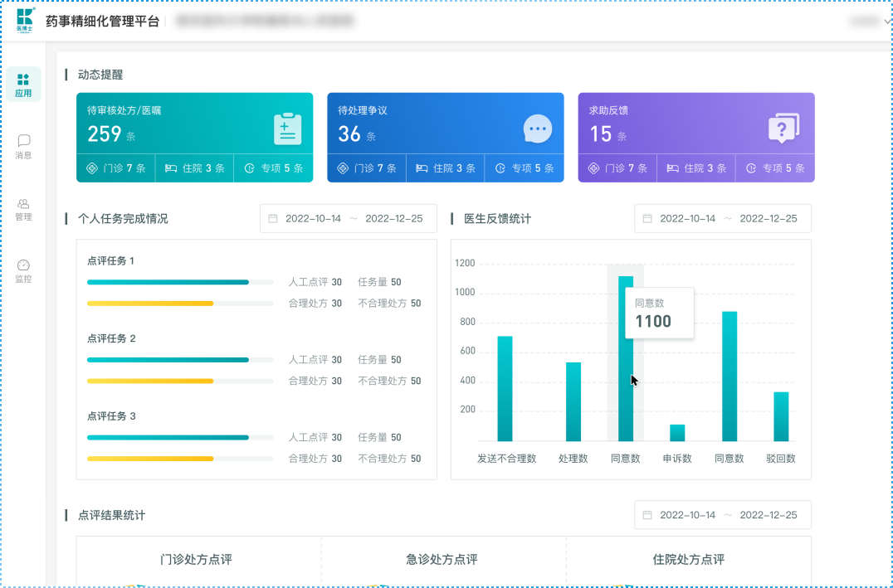The height and width of the screenshot is (588, 893).
Task: Click the 发送不合理数 bar in chart
Action: click(505, 389)
